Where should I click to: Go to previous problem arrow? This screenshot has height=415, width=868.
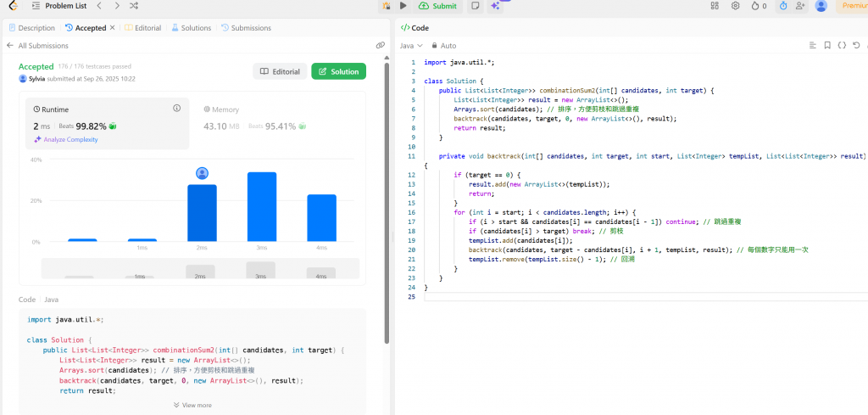[x=98, y=6]
